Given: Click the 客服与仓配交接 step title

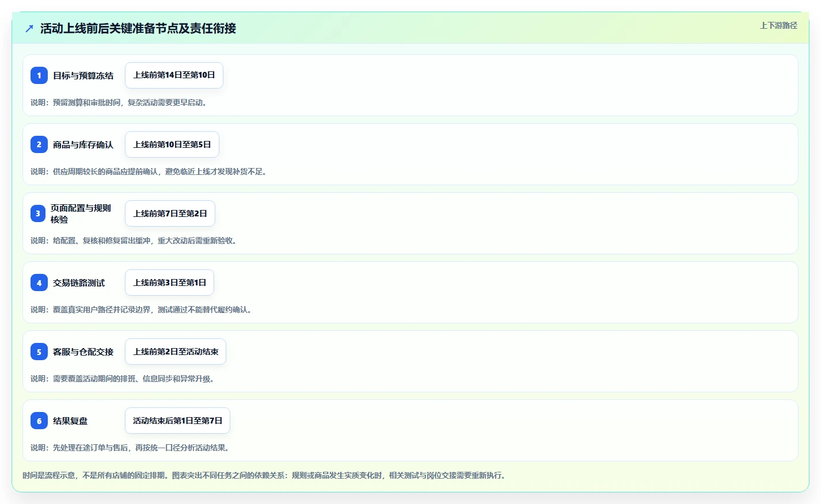Looking at the screenshot, I should [x=83, y=352].
